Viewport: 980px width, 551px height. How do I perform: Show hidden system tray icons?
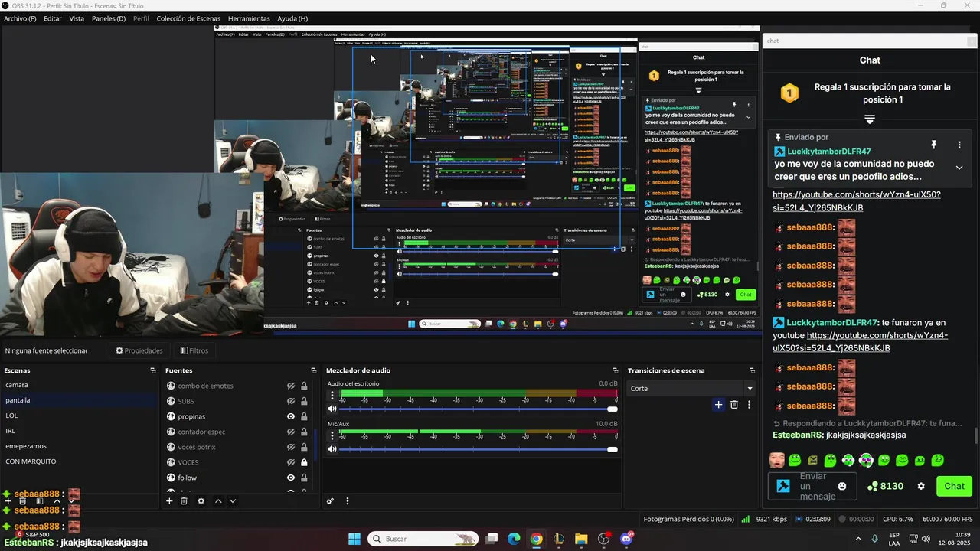pos(857,539)
